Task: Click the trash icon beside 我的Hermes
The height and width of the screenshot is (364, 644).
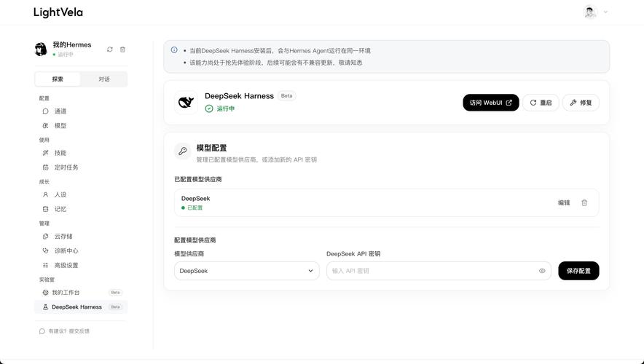Action: point(122,50)
